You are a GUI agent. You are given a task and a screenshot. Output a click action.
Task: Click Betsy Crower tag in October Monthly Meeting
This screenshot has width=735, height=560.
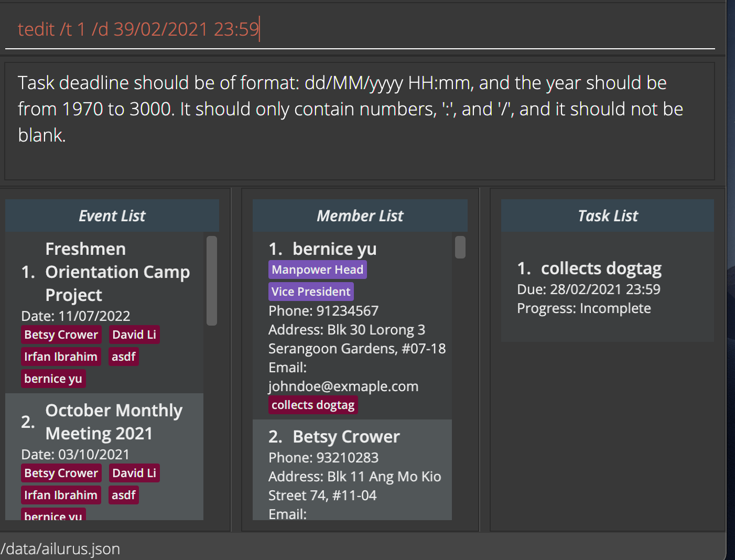(x=61, y=473)
